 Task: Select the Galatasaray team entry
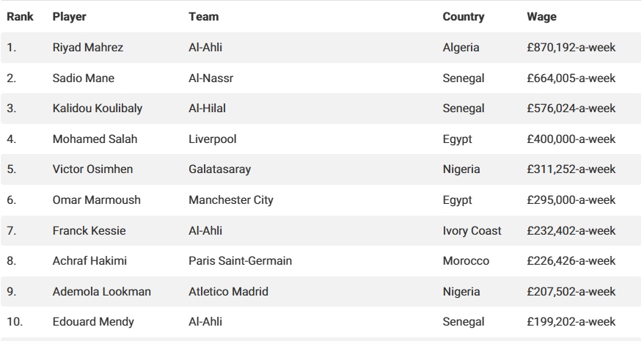click(x=219, y=169)
